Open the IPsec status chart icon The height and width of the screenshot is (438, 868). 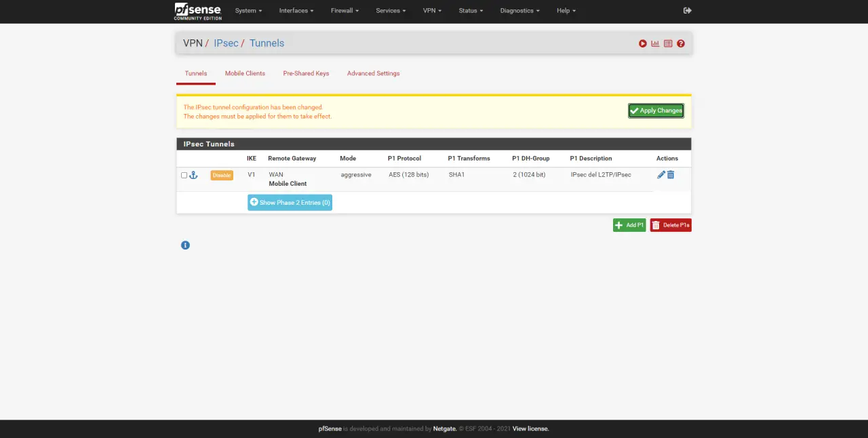pos(655,43)
